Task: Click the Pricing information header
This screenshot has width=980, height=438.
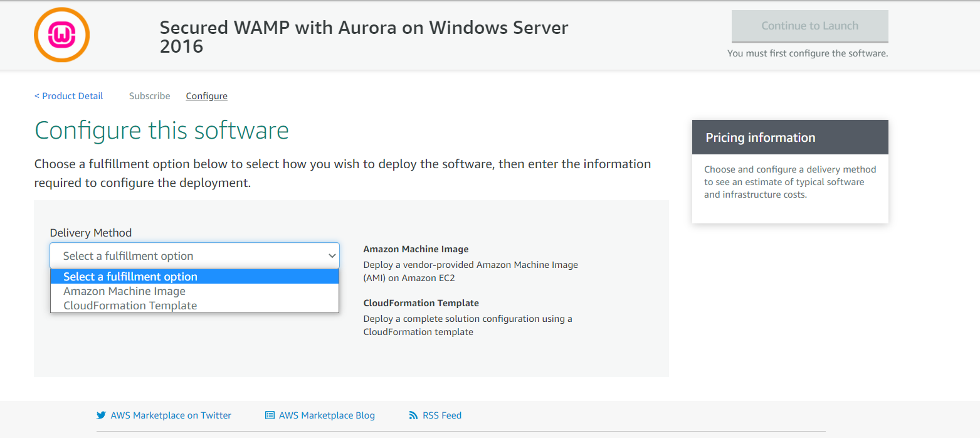Action: click(x=790, y=137)
